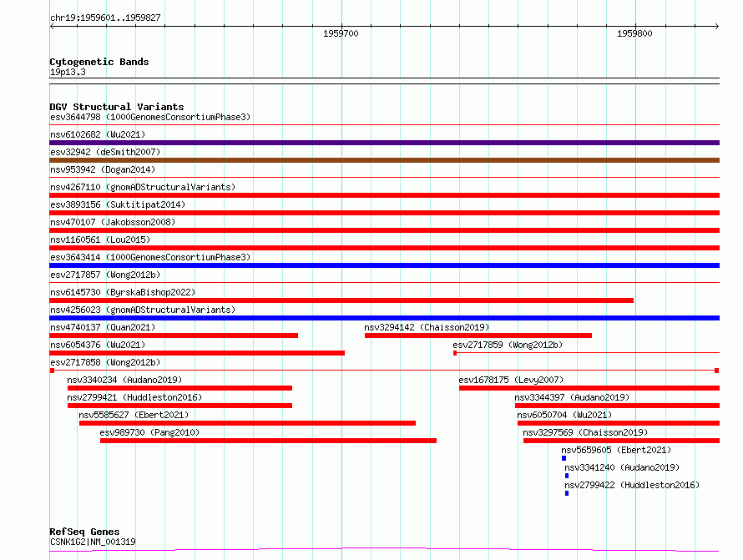Click the RefSeq Genes track title

(x=84, y=532)
